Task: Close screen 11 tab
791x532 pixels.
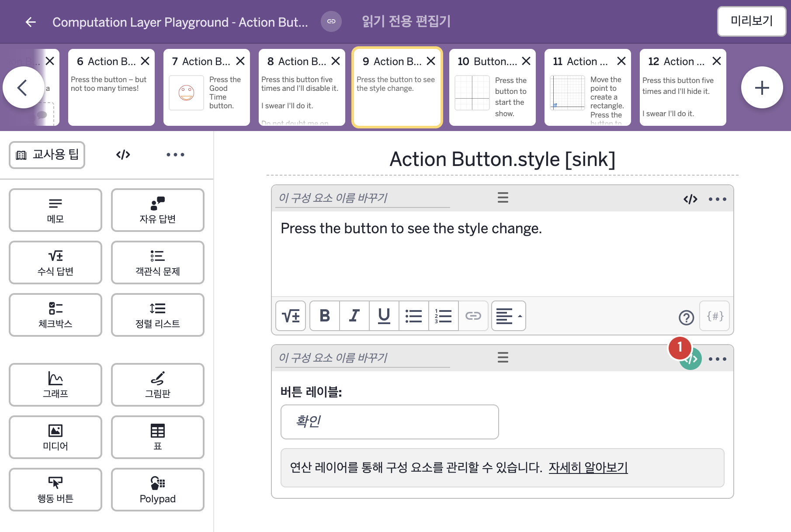Action: click(621, 61)
